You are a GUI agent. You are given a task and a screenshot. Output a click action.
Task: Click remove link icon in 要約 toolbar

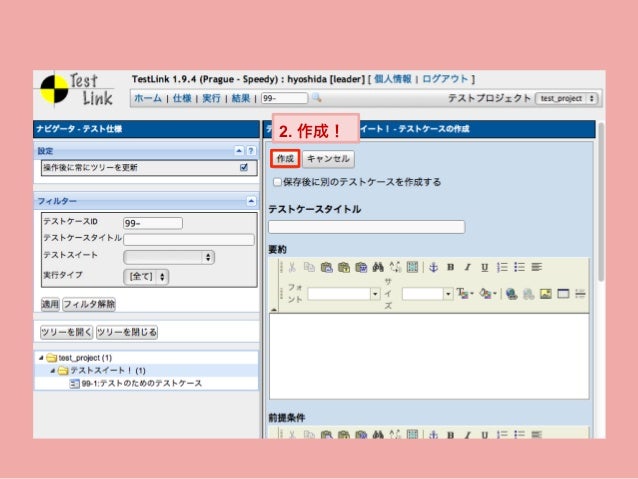(x=528, y=293)
